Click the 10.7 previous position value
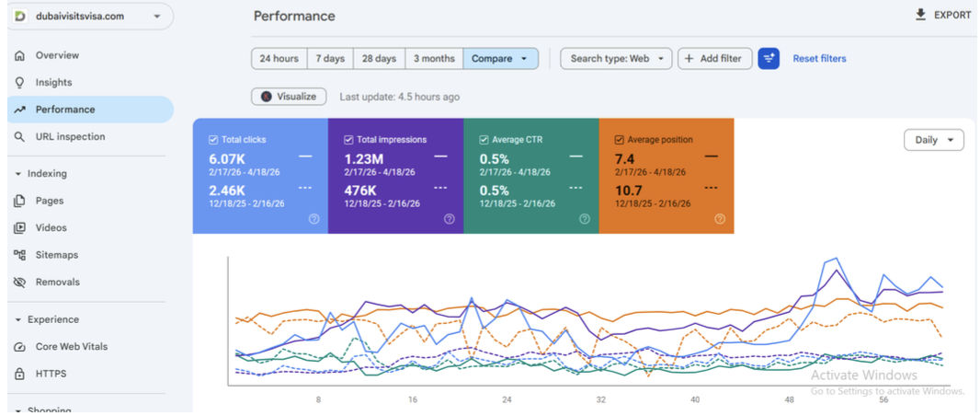Viewport: 980px width, 416px height. tap(628, 191)
